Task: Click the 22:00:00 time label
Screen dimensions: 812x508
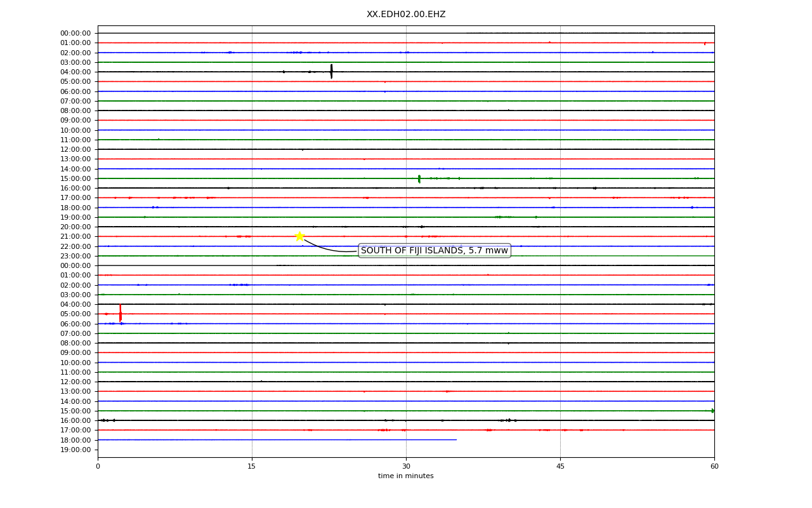Action: point(75,246)
